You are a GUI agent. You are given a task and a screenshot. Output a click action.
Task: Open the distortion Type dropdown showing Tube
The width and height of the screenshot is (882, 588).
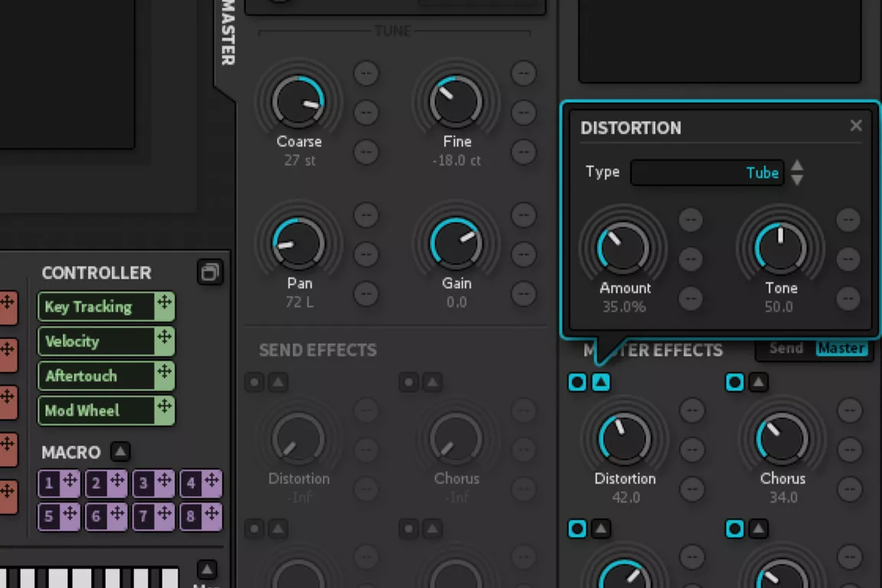click(x=707, y=173)
